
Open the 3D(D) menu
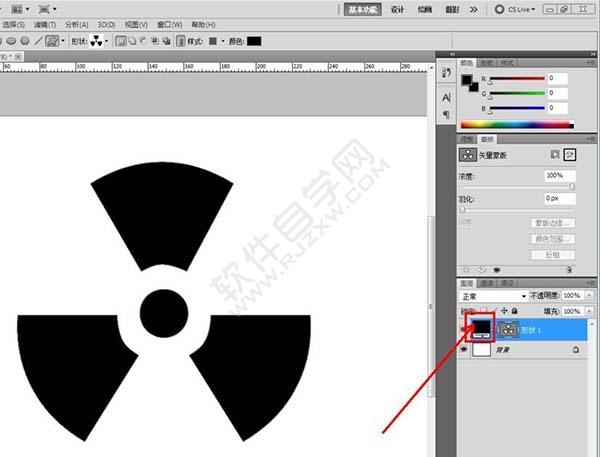(106, 24)
